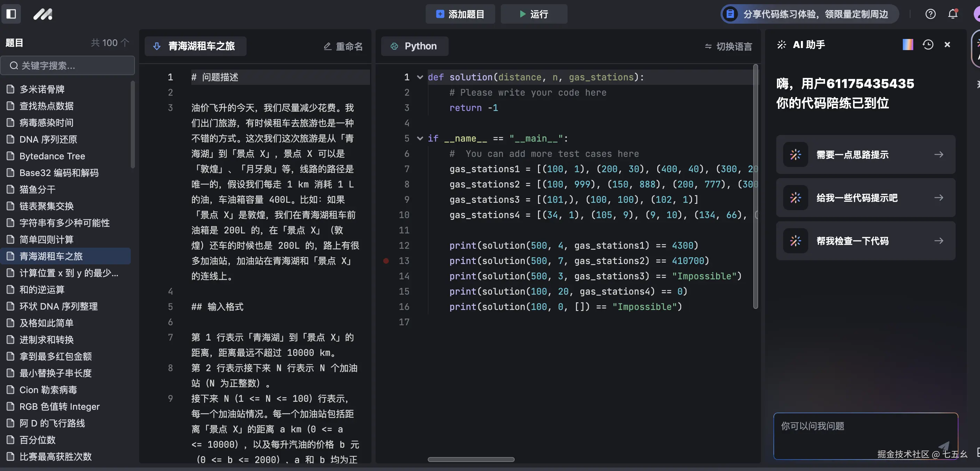Request code check via 帮我检查一下代码
The height and width of the screenshot is (471, 980).
865,241
